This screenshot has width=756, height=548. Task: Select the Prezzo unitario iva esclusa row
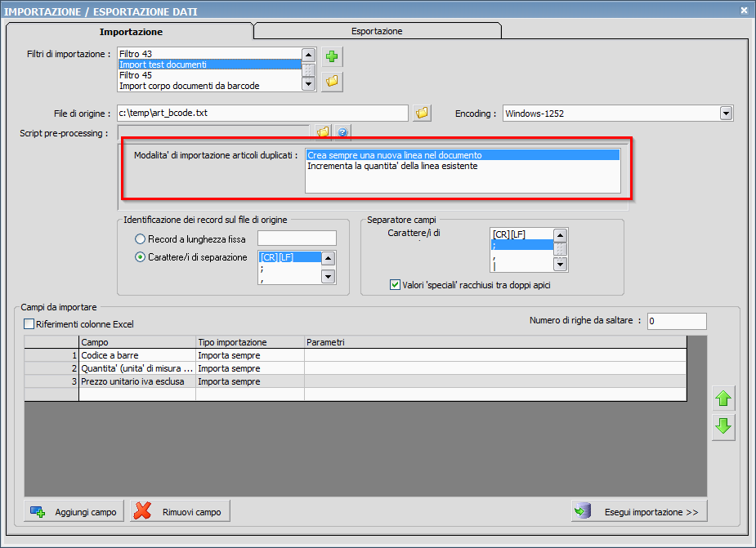point(137,381)
